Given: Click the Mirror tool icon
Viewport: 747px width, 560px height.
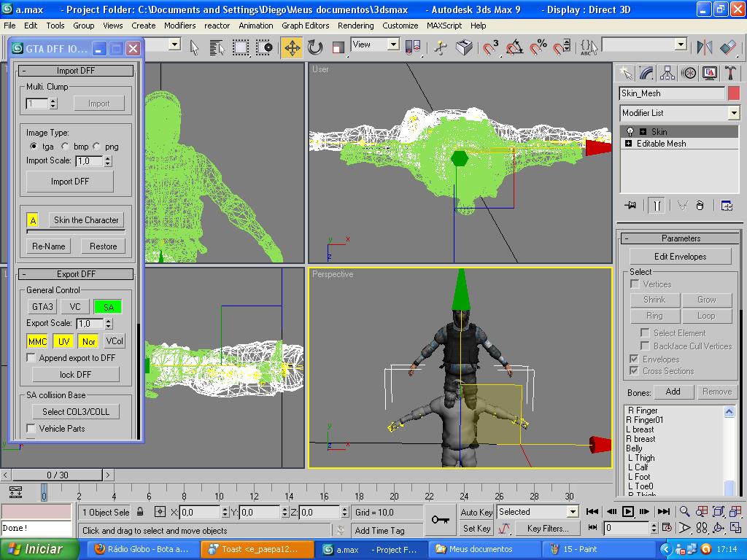Looking at the screenshot, I should (705, 47).
